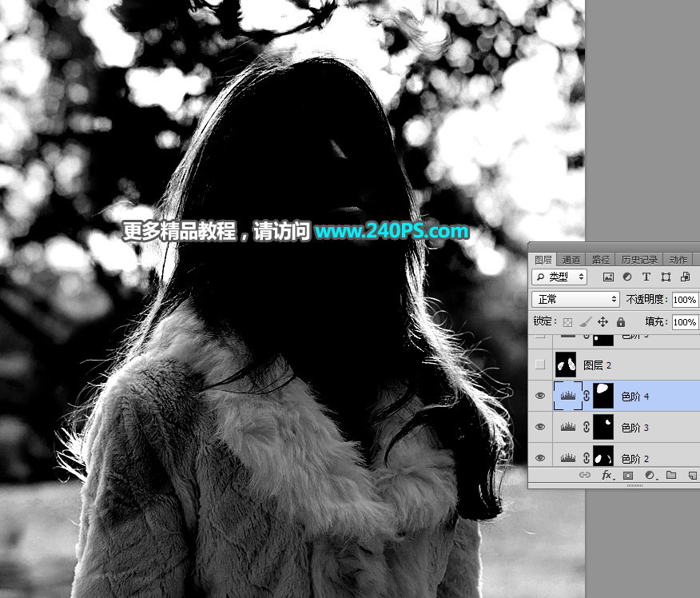Select the 图层 (Layers) tab

543,260
